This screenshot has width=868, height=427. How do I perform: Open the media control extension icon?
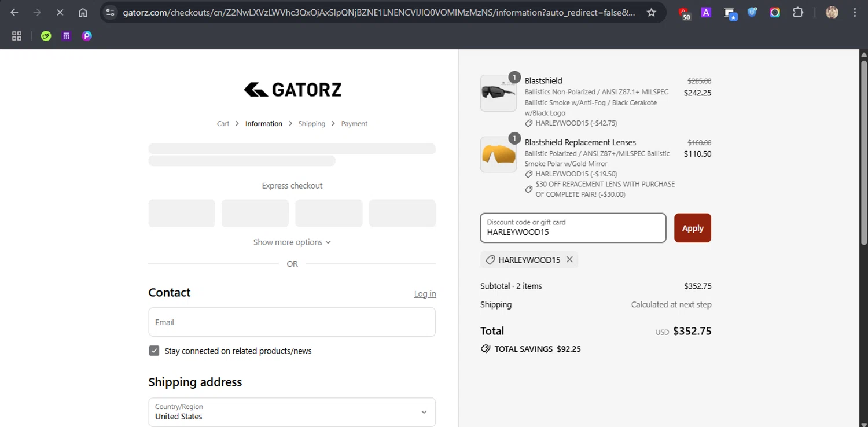point(730,13)
